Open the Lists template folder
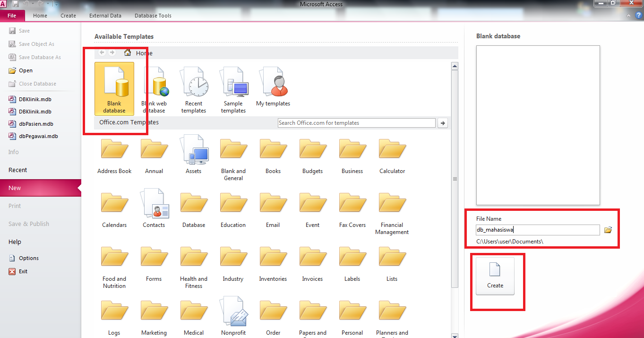The width and height of the screenshot is (644, 338). [392, 263]
